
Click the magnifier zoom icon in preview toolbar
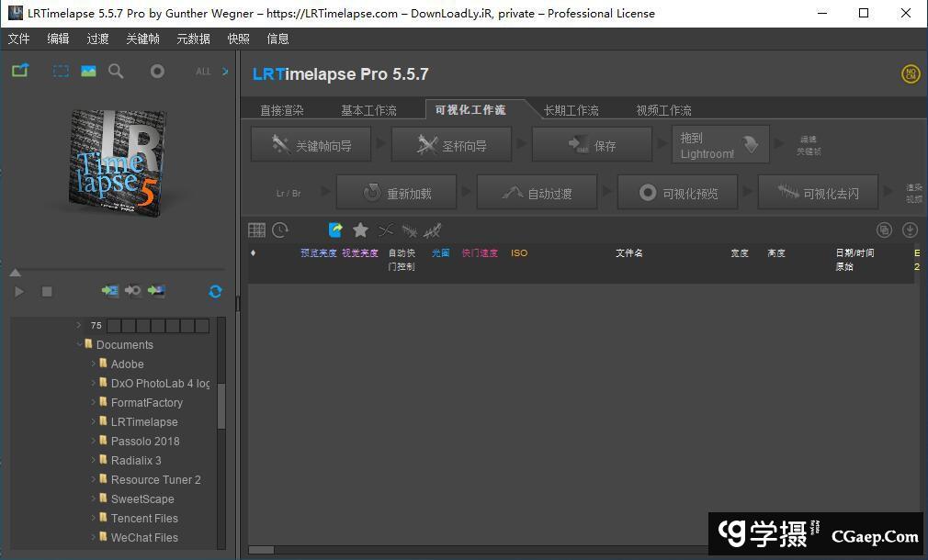click(x=116, y=72)
